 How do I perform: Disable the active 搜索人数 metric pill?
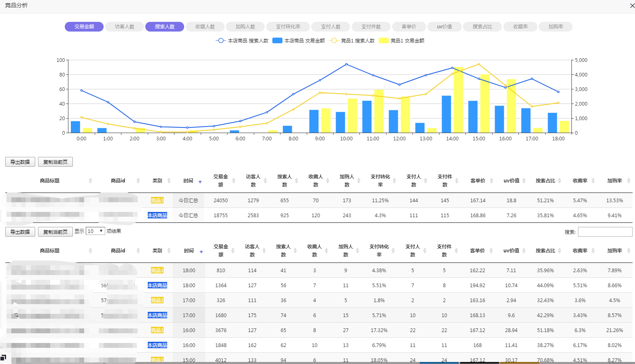(x=165, y=27)
